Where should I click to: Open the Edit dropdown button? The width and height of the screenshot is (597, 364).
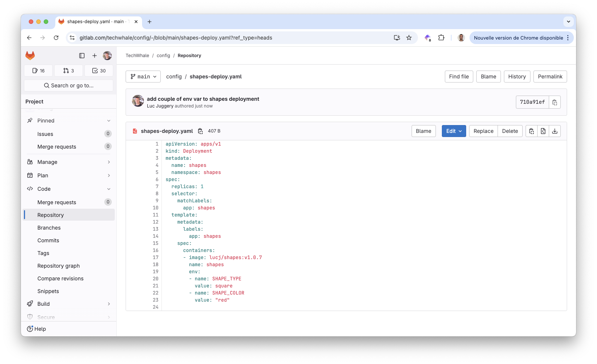(454, 131)
